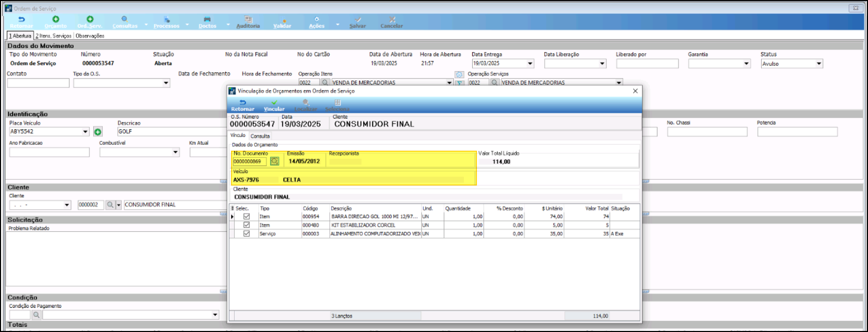
Task: Open the Data Entrega date dropdown
Action: click(530, 64)
